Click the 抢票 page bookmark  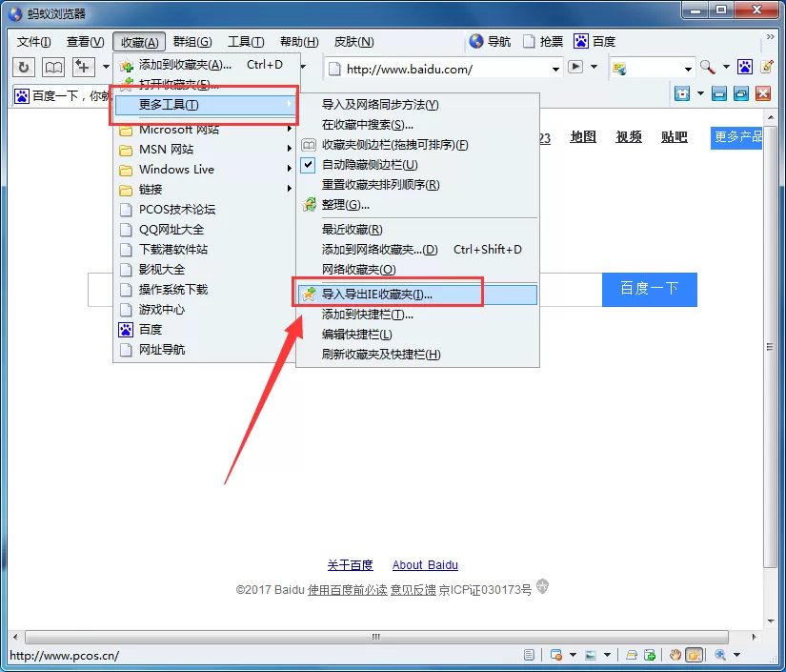[543, 41]
